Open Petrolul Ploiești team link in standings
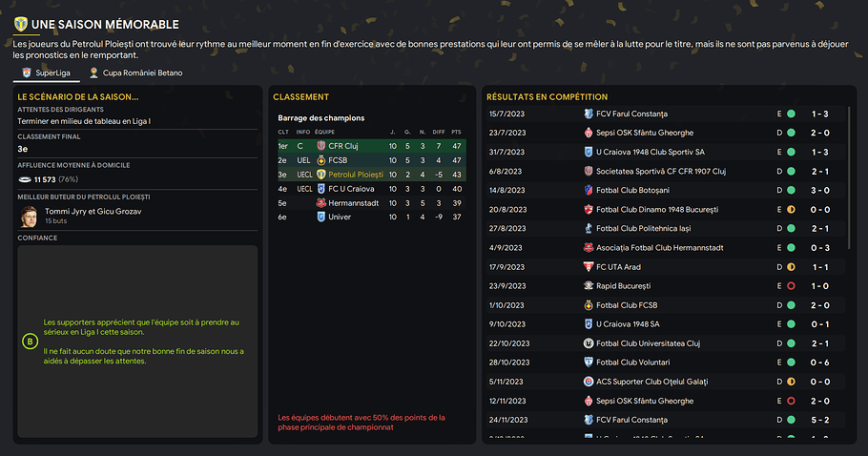This screenshot has width=868, height=456. tap(356, 175)
